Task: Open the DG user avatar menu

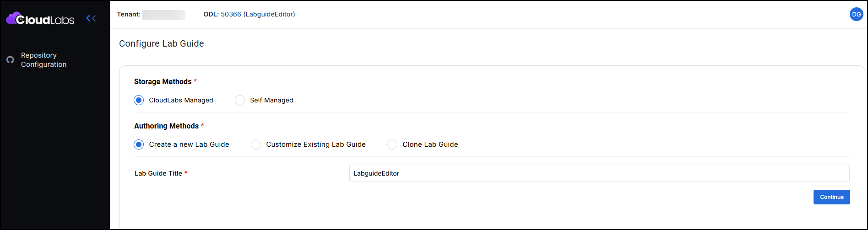Action: (856, 14)
